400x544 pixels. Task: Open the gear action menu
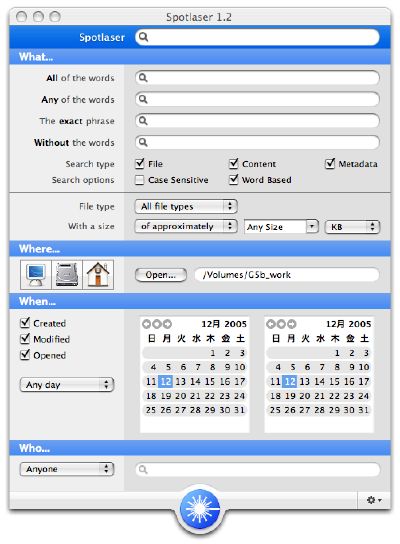point(374,500)
